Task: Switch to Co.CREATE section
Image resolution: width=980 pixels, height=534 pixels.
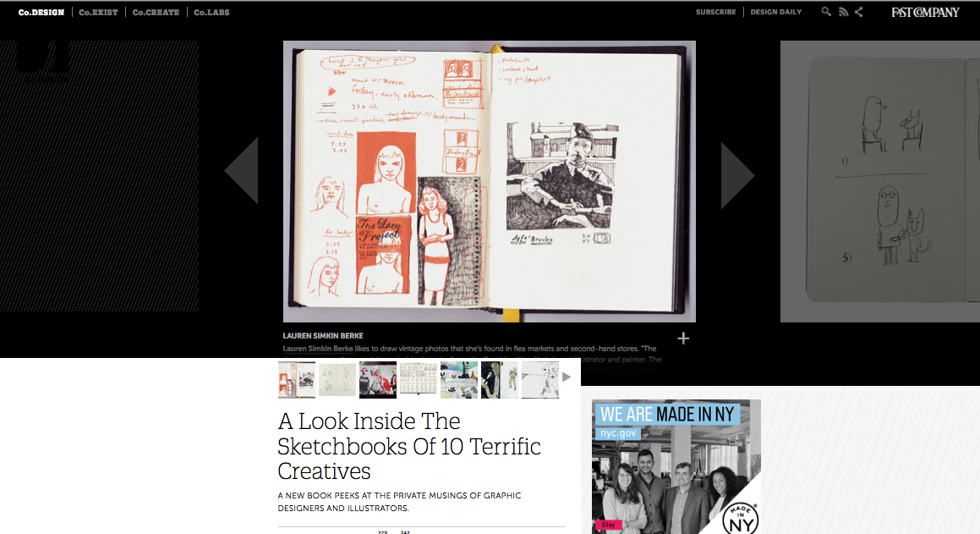Action: click(x=156, y=12)
